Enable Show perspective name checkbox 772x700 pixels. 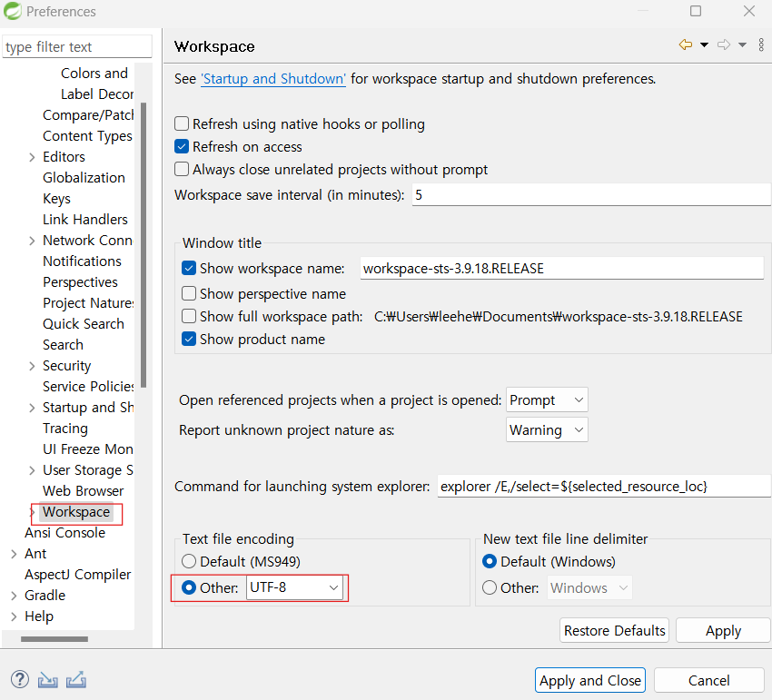(x=189, y=293)
